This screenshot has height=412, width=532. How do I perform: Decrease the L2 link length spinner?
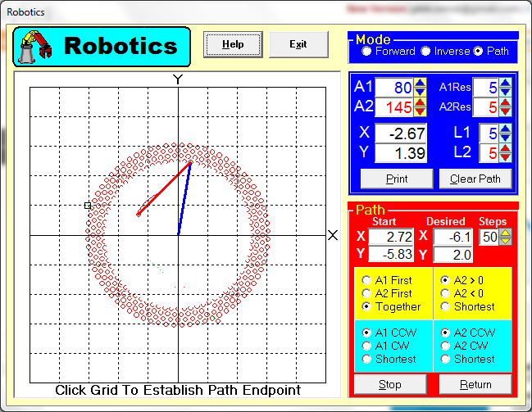(x=506, y=157)
